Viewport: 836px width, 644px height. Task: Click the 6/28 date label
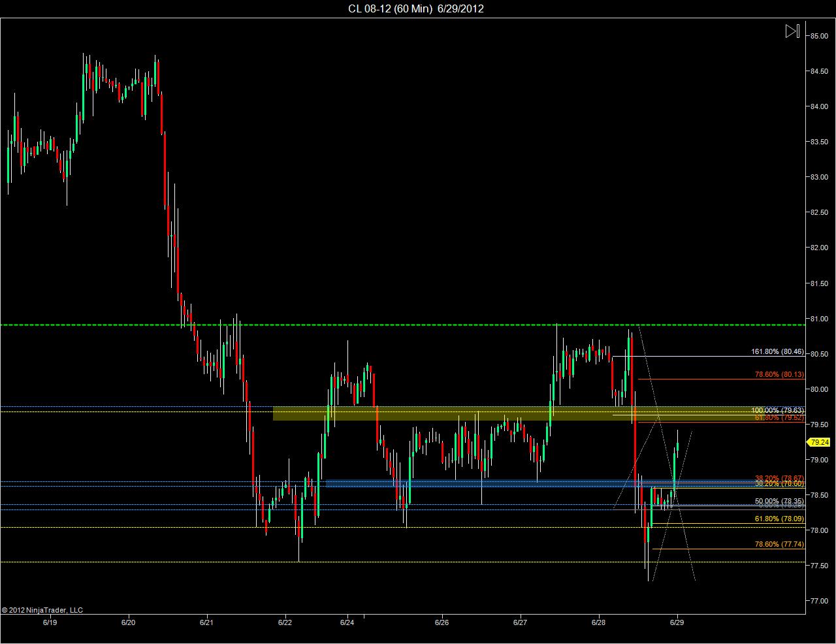(x=599, y=623)
